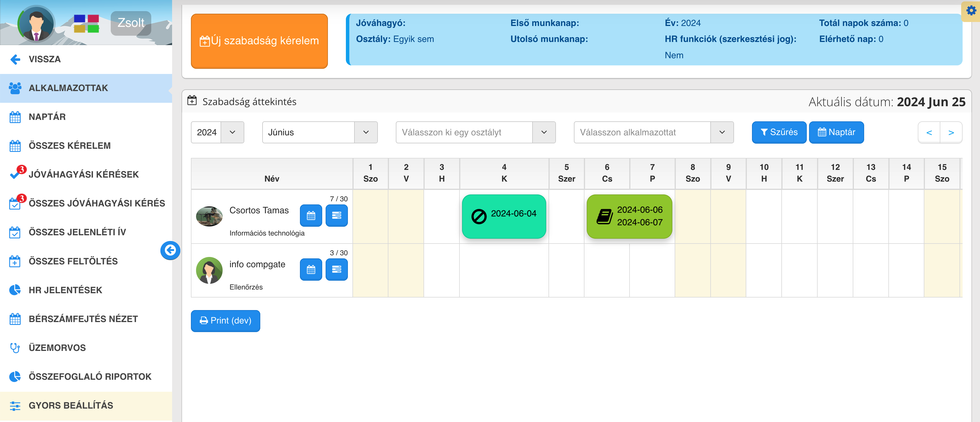Open the 2024 year dropdown

(x=217, y=132)
